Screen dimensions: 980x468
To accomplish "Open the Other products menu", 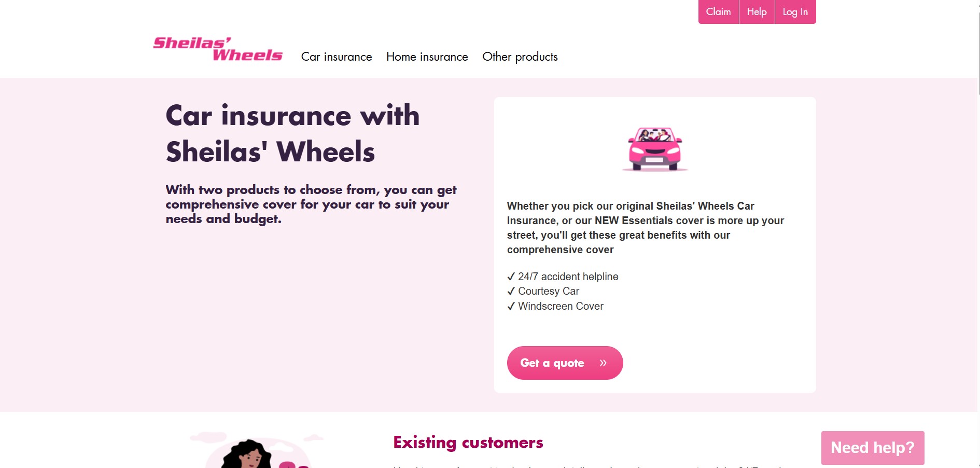I will point(520,57).
